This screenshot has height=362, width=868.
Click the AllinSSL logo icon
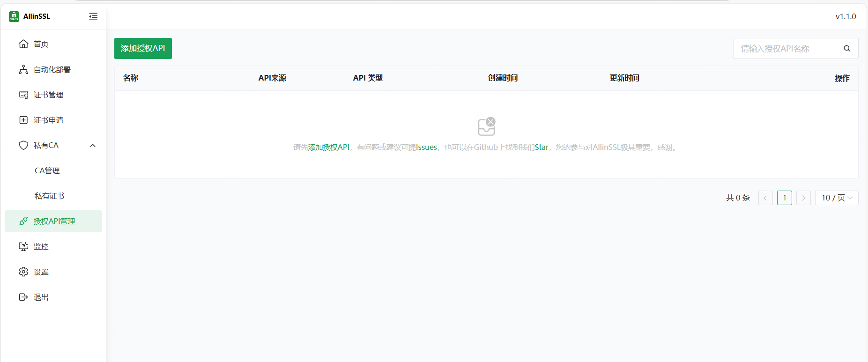pyautogui.click(x=14, y=16)
